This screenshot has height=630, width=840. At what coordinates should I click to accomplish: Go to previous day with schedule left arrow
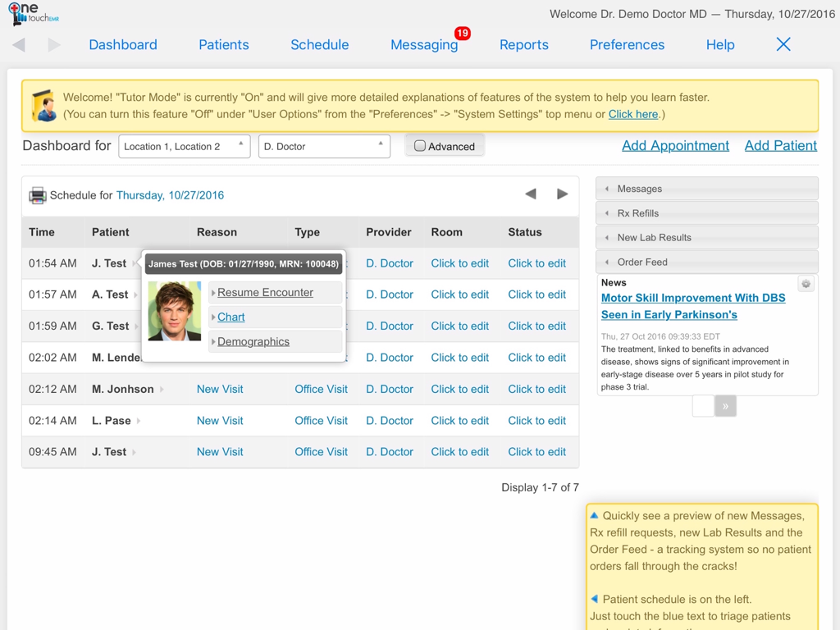[531, 194]
